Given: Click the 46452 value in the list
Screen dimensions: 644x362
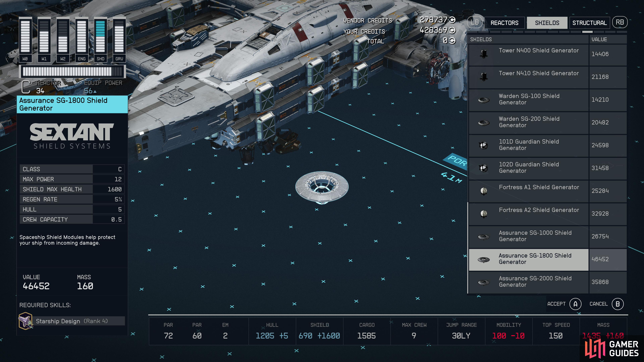Looking at the screenshot, I should click(600, 259).
